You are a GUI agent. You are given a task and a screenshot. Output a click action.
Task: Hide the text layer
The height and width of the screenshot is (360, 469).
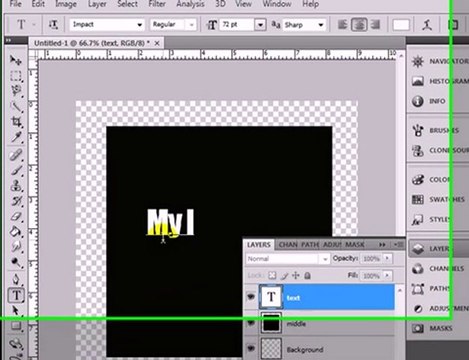click(251, 296)
